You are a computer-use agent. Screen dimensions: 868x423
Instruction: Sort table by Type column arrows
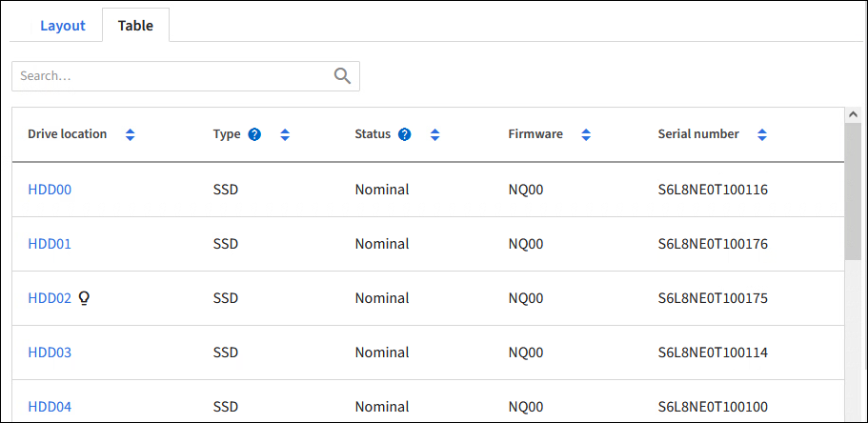pyautogui.click(x=284, y=135)
